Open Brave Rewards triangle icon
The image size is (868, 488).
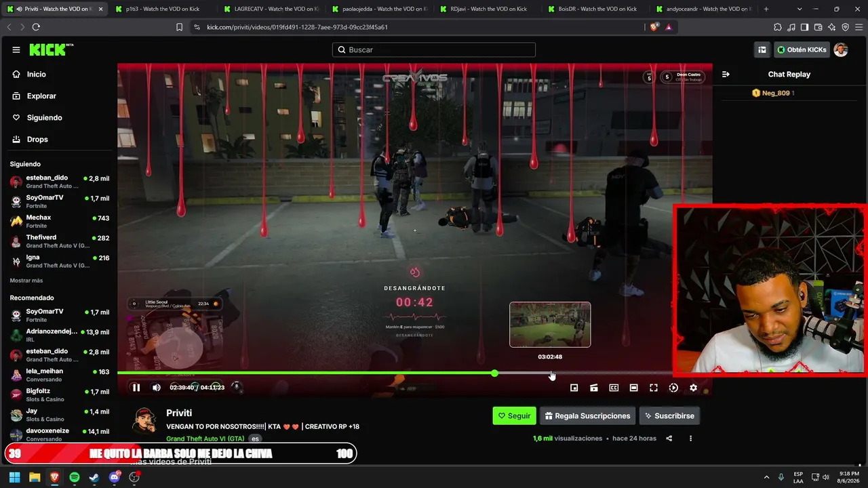point(669,27)
